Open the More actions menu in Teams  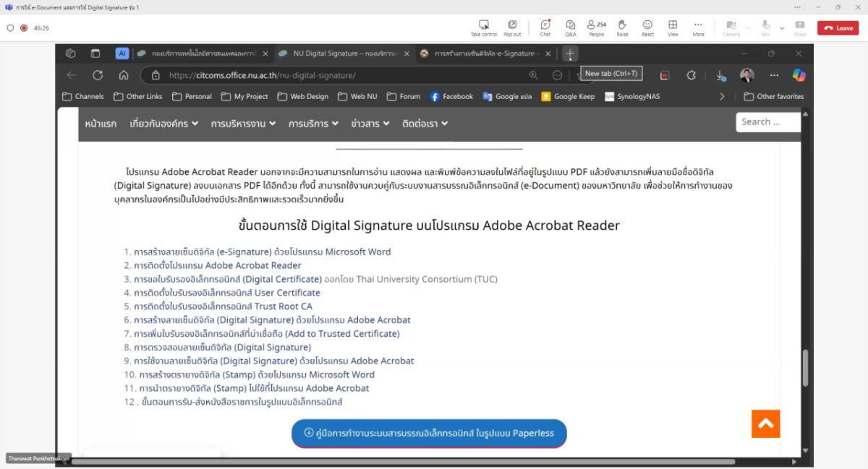(x=698, y=27)
